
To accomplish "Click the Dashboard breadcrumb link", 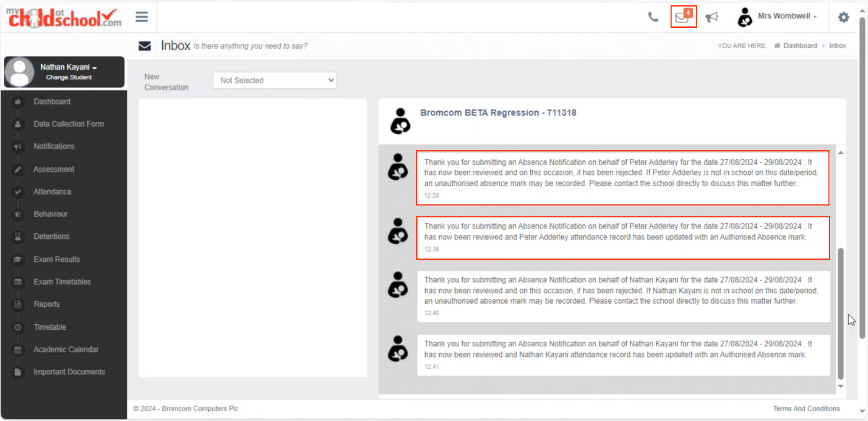I will pyautogui.click(x=799, y=46).
